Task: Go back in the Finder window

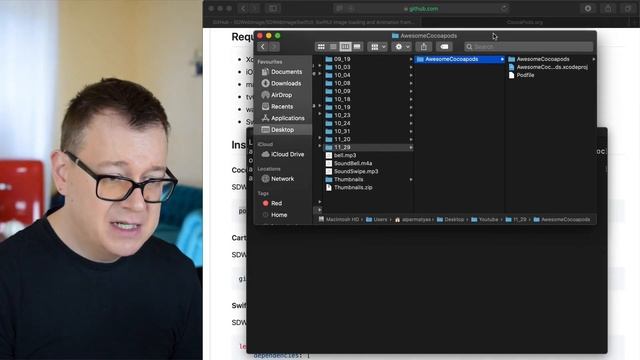Action: coord(263,47)
